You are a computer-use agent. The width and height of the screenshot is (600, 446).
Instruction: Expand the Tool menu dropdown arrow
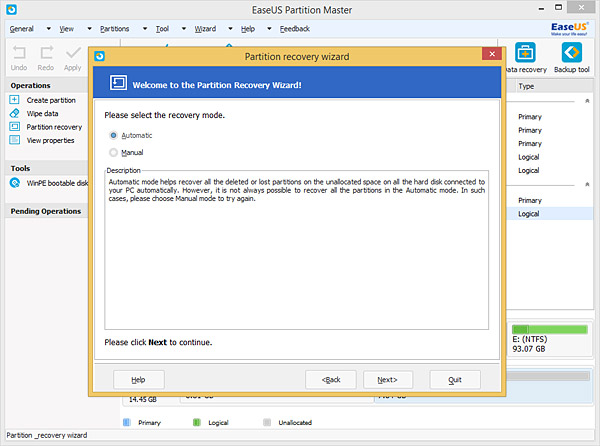click(184, 28)
